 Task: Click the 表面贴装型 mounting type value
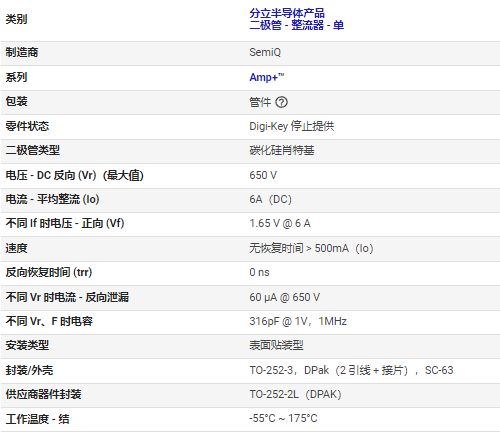tap(276, 345)
